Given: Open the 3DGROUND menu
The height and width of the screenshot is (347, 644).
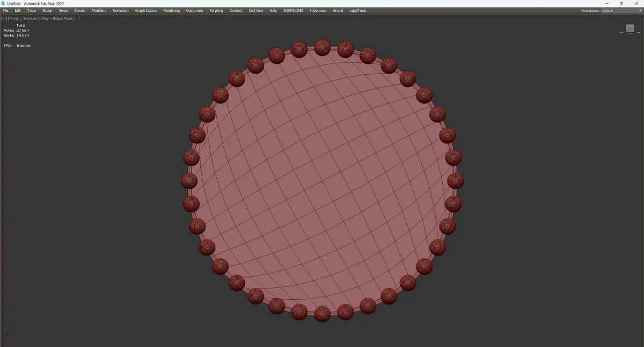Looking at the screenshot, I should (293, 10).
